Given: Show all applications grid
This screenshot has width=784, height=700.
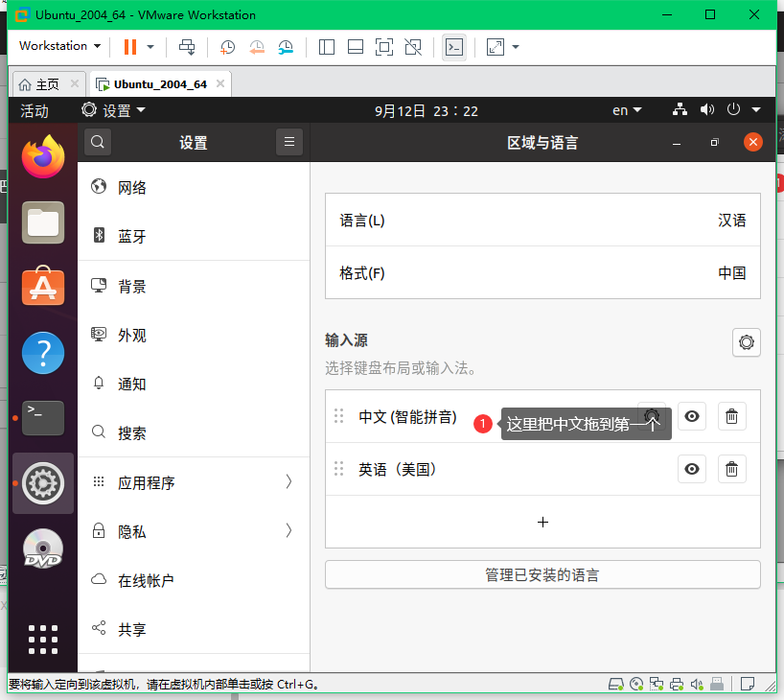Looking at the screenshot, I should pyautogui.click(x=43, y=640).
